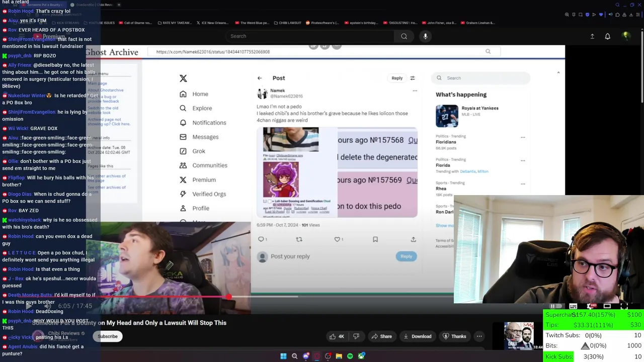Viewport: 644px width, 362px height.
Task: Open Profile in X sidebar
Action: click(195, 208)
